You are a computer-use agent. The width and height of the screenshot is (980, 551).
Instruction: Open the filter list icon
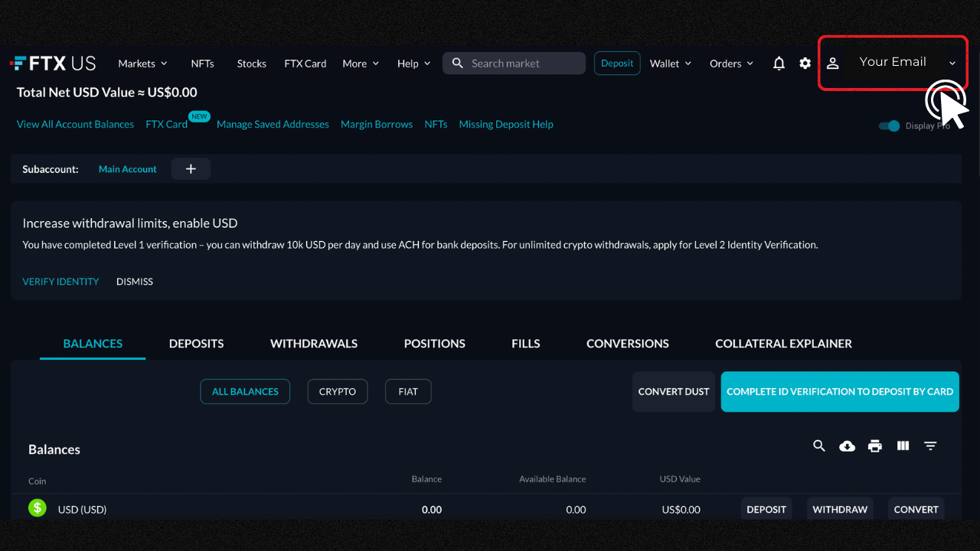[930, 445]
